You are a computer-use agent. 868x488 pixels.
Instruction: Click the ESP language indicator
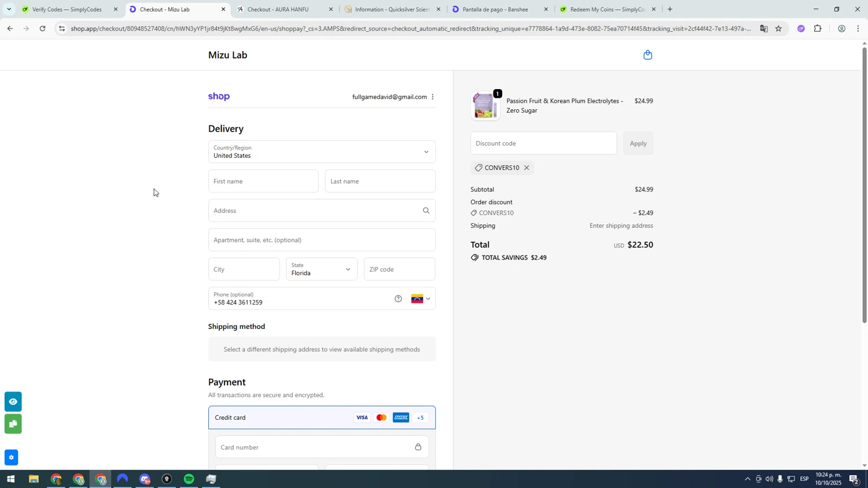[x=804, y=479]
